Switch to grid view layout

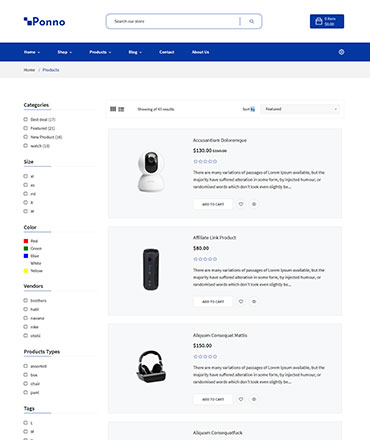113,109
